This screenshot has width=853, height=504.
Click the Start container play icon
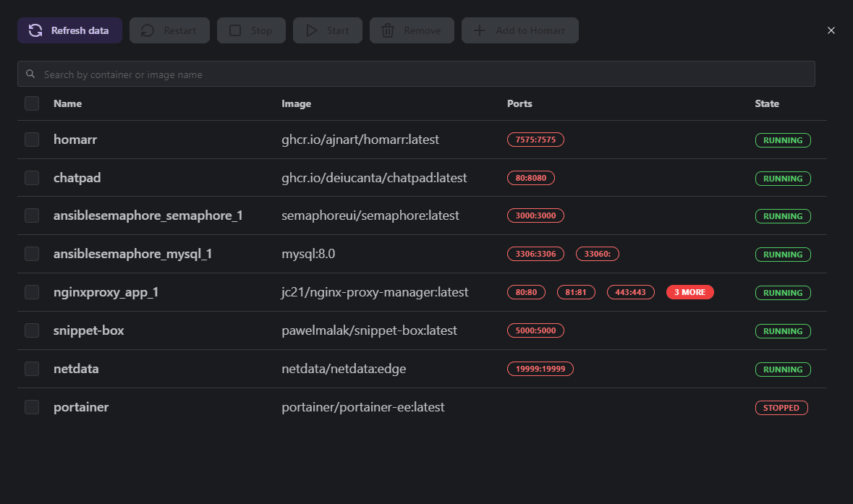pos(312,30)
